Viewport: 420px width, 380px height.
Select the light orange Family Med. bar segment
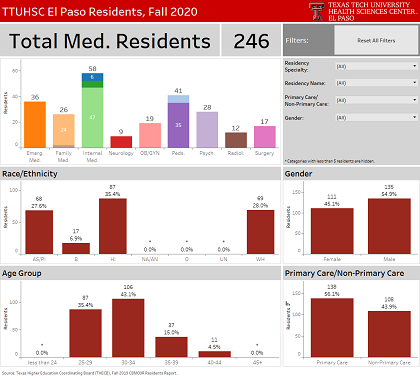(64, 130)
